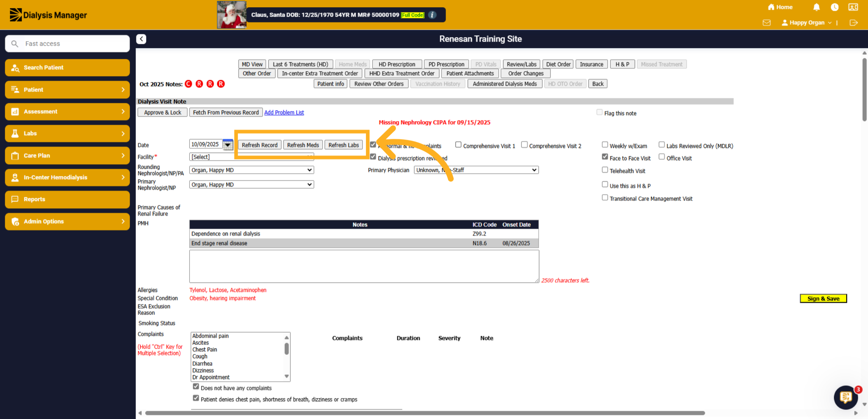Open the Diet Order tab
This screenshot has height=419, width=868.
pos(558,64)
